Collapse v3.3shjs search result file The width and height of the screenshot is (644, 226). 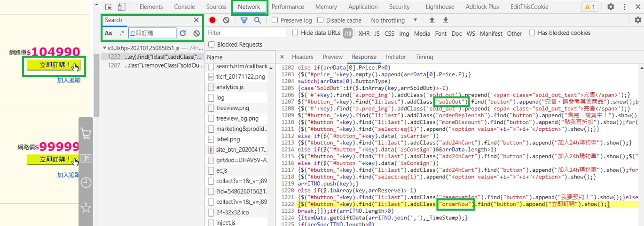(x=104, y=48)
